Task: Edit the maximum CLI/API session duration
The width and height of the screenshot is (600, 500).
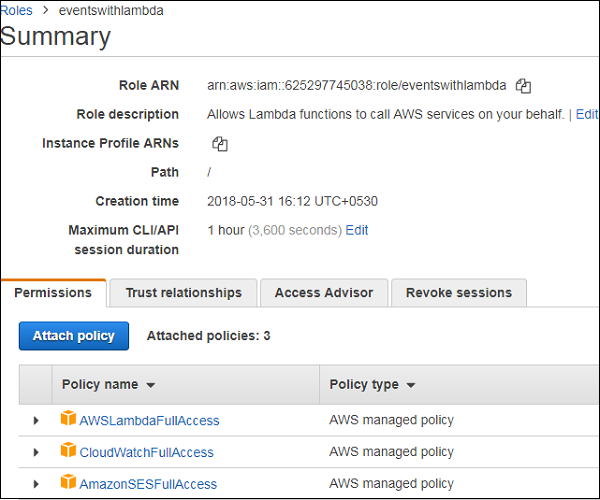Action: click(x=357, y=230)
